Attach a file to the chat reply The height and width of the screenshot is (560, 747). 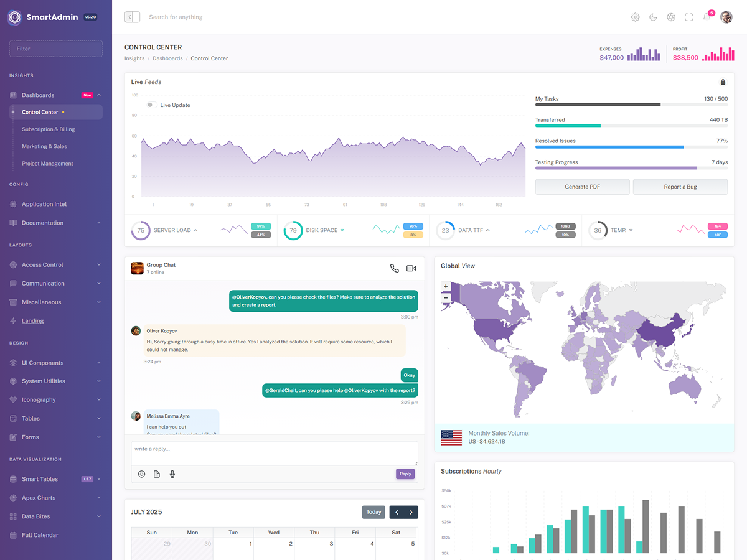pos(157,474)
